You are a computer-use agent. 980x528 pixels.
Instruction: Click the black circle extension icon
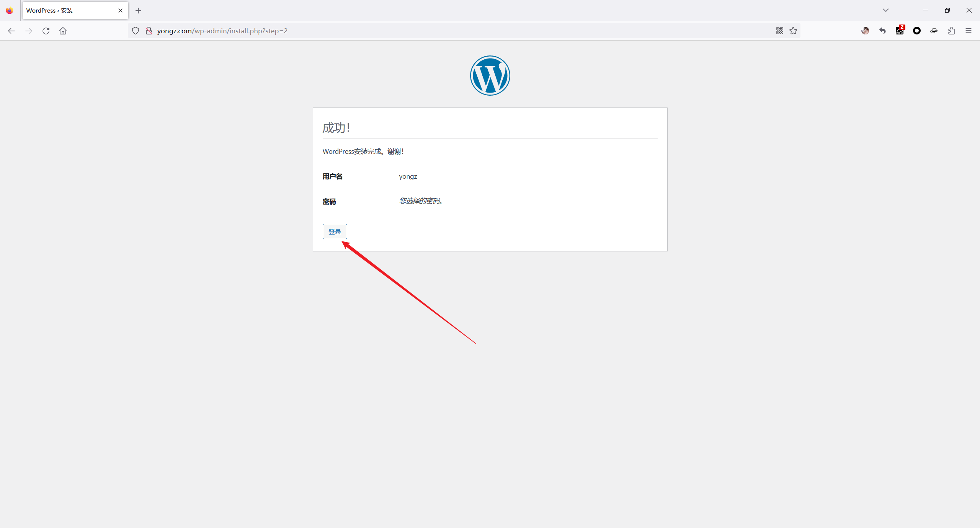[x=917, y=31]
